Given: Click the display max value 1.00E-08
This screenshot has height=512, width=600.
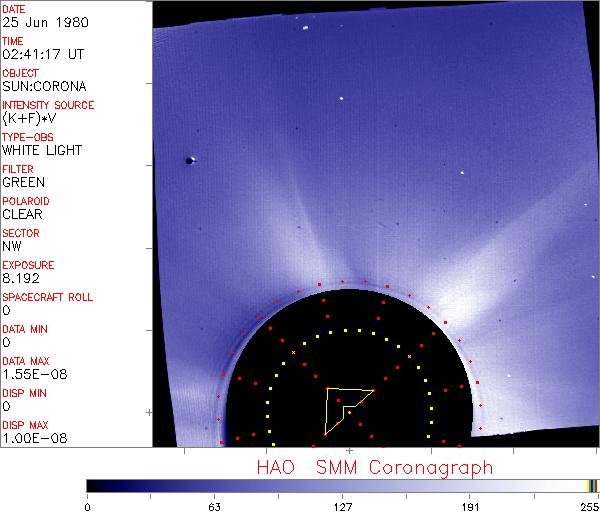Looking at the screenshot, I should pos(31,439).
